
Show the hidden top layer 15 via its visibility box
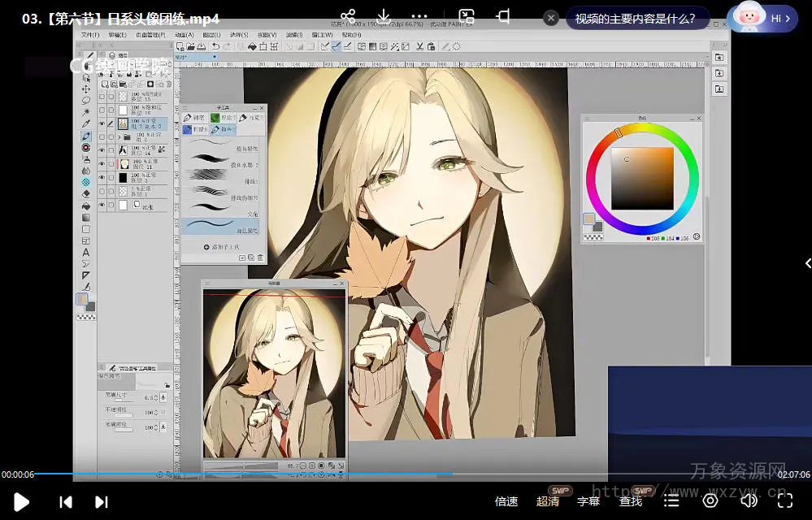point(102,96)
